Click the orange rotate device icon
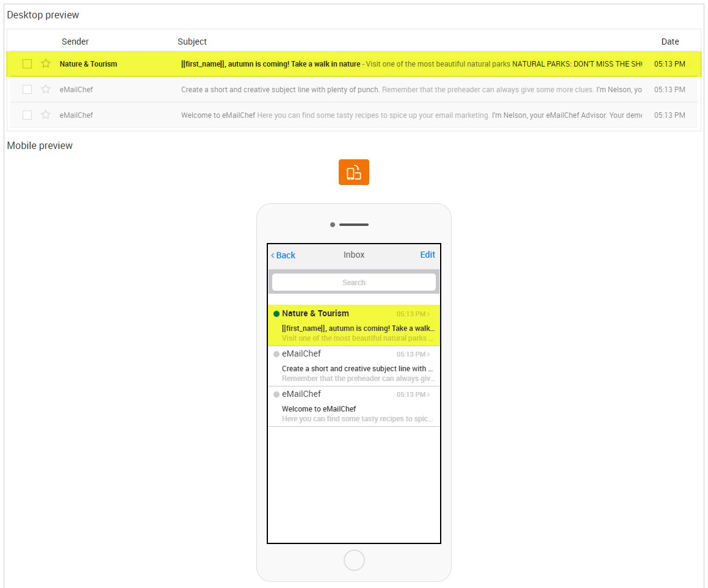The height and width of the screenshot is (588, 708). (x=353, y=172)
